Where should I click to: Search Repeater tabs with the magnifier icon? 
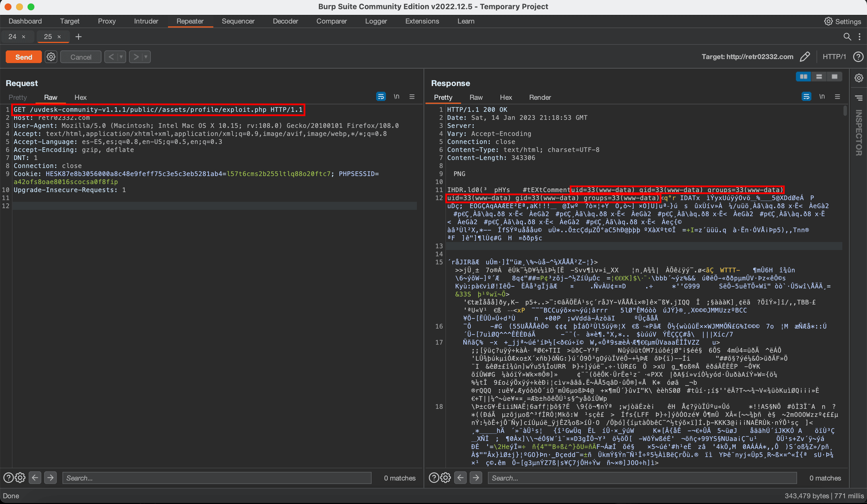(847, 36)
